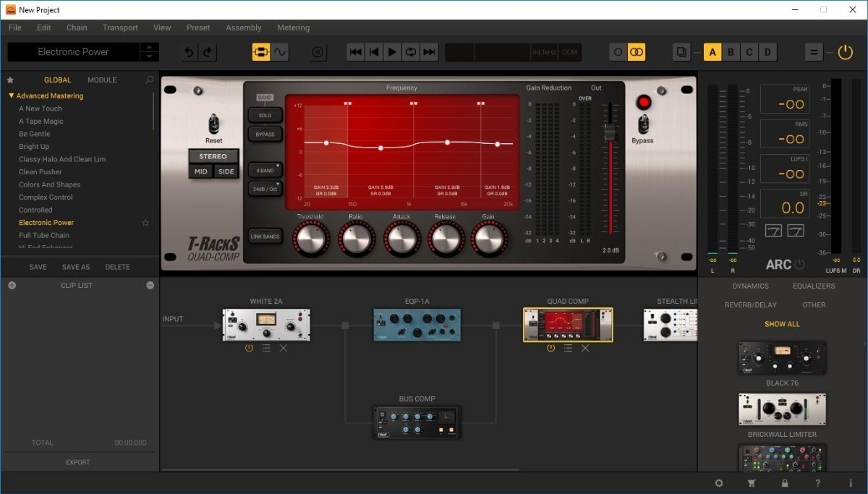Toggle QUAD COMP module power
The image size is (868, 494).
pos(550,349)
